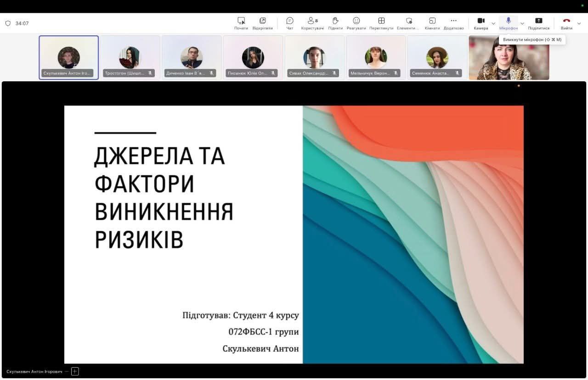
Task: Leave the meeting with Вийти button
Action: tap(566, 22)
